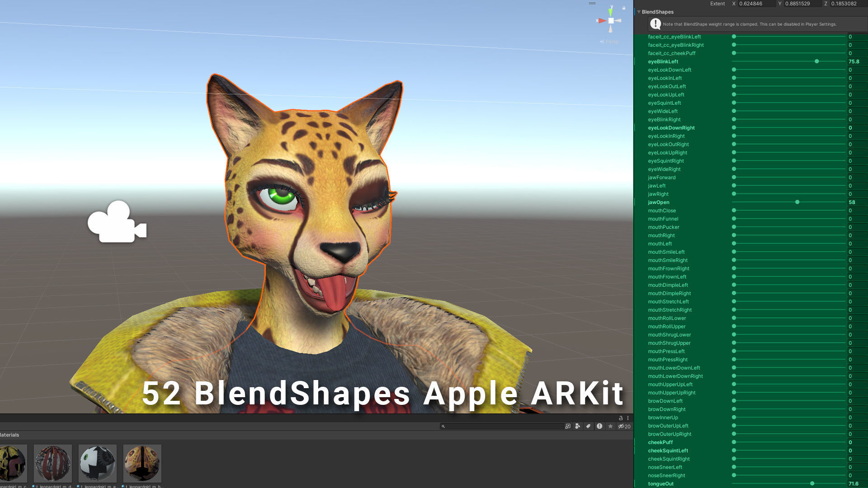
Task: Toggle the Project window lock icon
Action: [621, 418]
